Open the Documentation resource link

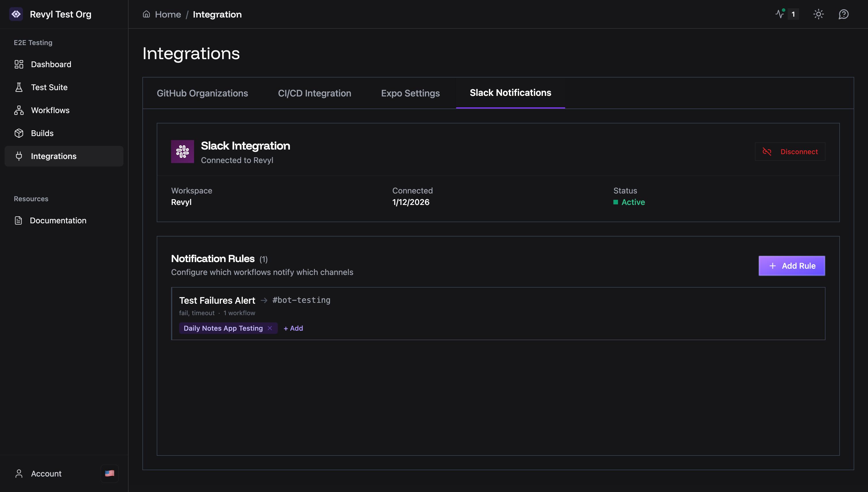tap(58, 220)
